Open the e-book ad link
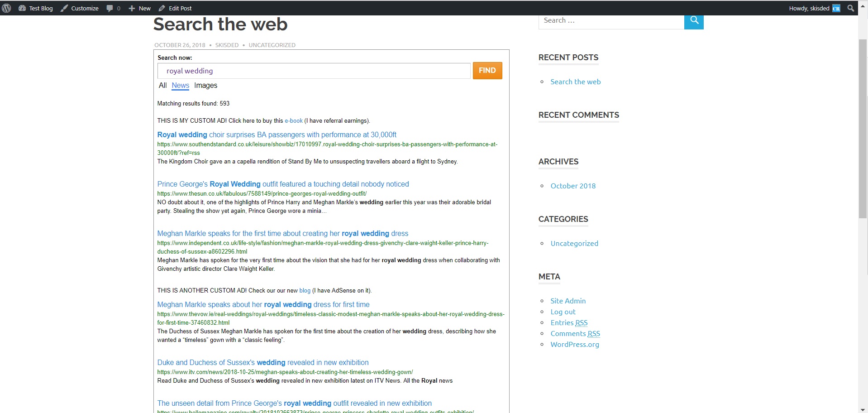Viewport: 868px width, 413px height. click(x=294, y=120)
